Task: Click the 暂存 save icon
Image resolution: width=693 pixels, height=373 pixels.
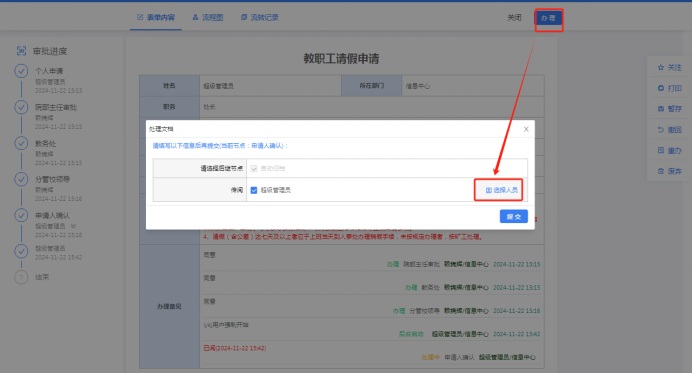Action: pos(661,109)
